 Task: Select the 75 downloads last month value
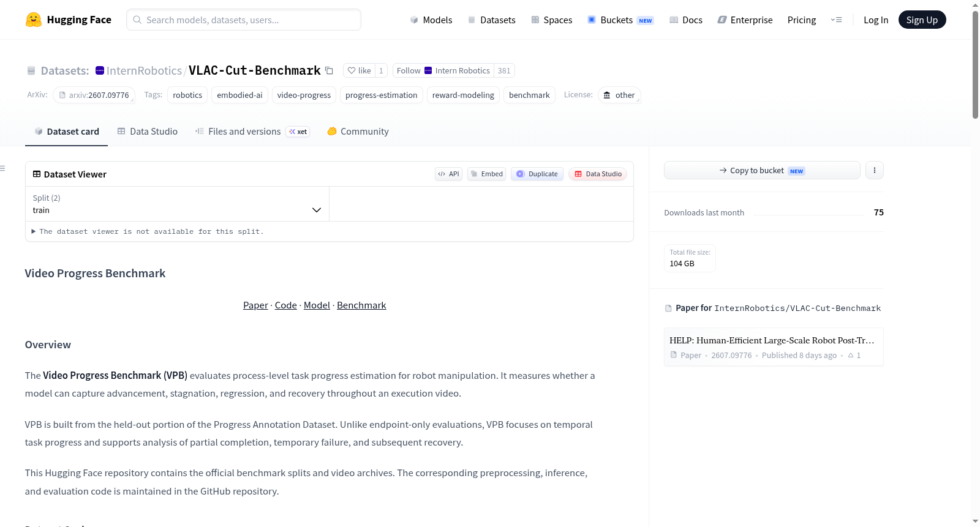(x=879, y=212)
